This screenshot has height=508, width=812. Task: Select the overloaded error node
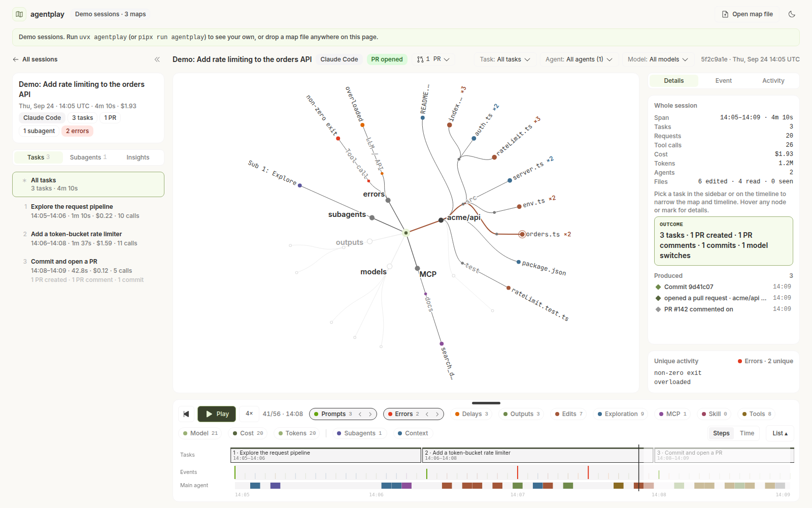[x=362, y=125]
